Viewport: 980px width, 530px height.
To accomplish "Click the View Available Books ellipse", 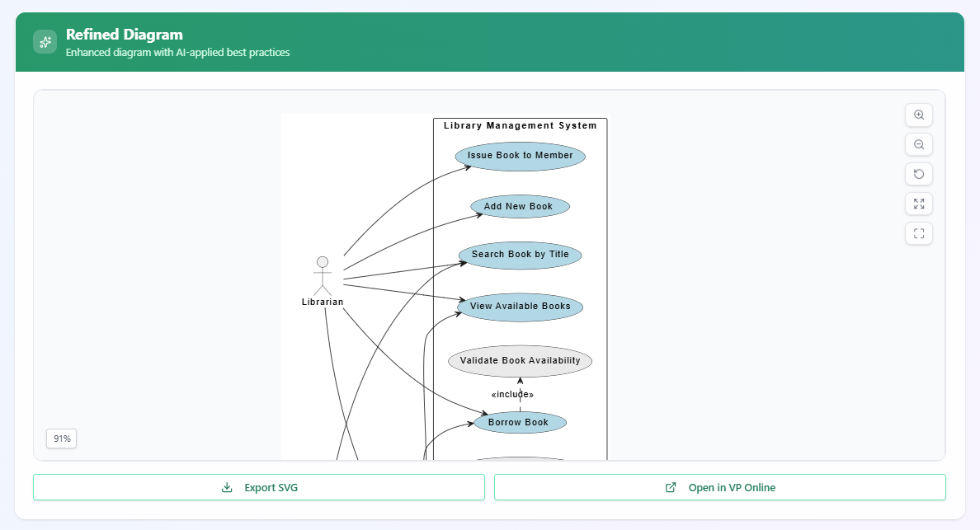I will pyautogui.click(x=520, y=307).
